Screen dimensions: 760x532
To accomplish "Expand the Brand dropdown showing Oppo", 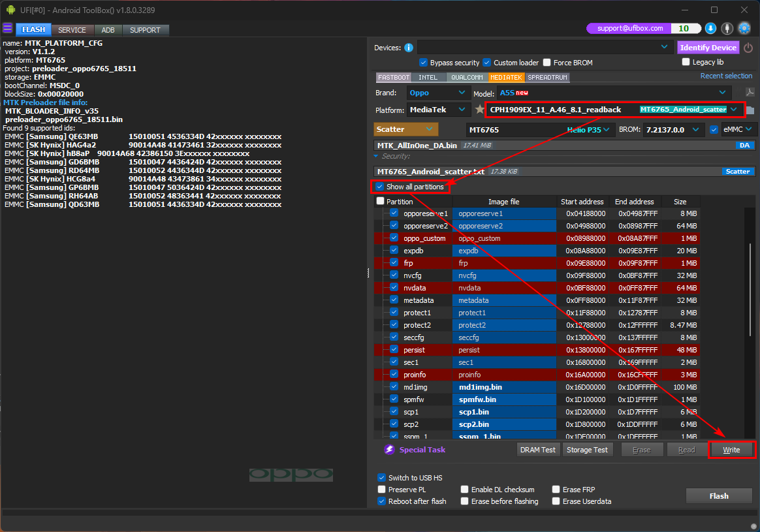I will click(437, 93).
